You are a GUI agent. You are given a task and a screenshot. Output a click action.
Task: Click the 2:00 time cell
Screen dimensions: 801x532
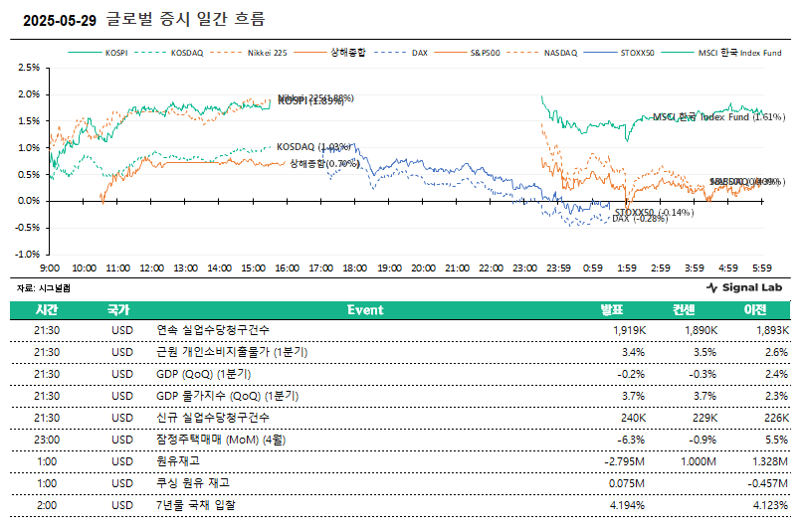click(47, 505)
